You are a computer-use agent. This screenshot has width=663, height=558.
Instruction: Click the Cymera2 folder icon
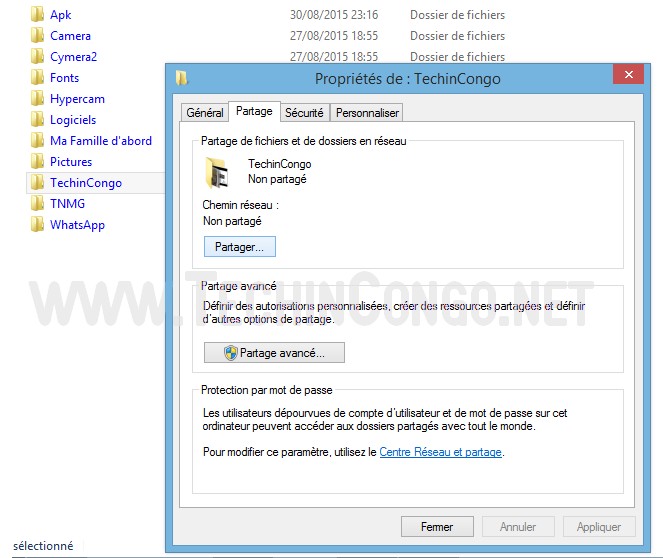pyautogui.click(x=37, y=56)
